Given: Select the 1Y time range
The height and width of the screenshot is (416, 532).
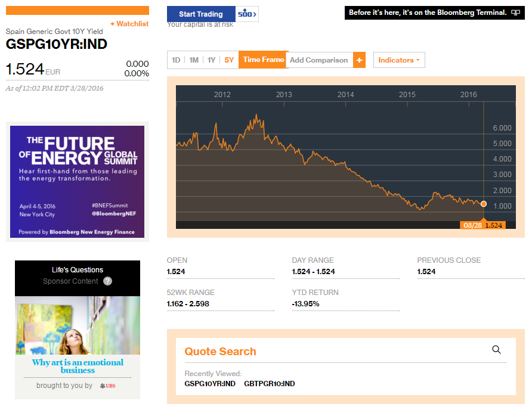Looking at the screenshot, I should [x=211, y=60].
